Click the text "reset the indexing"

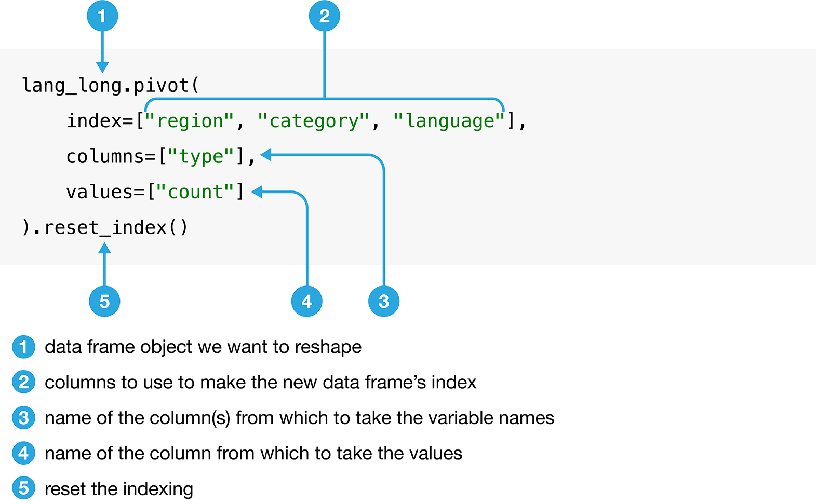click(119, 489)
